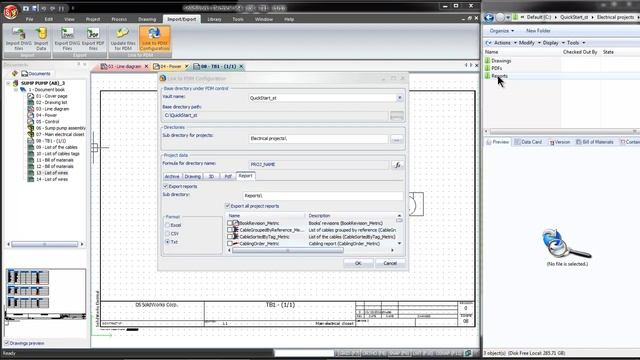Open the Modify dropdown menu
Viewport: 640px width, 360px height.
(529, 42)
